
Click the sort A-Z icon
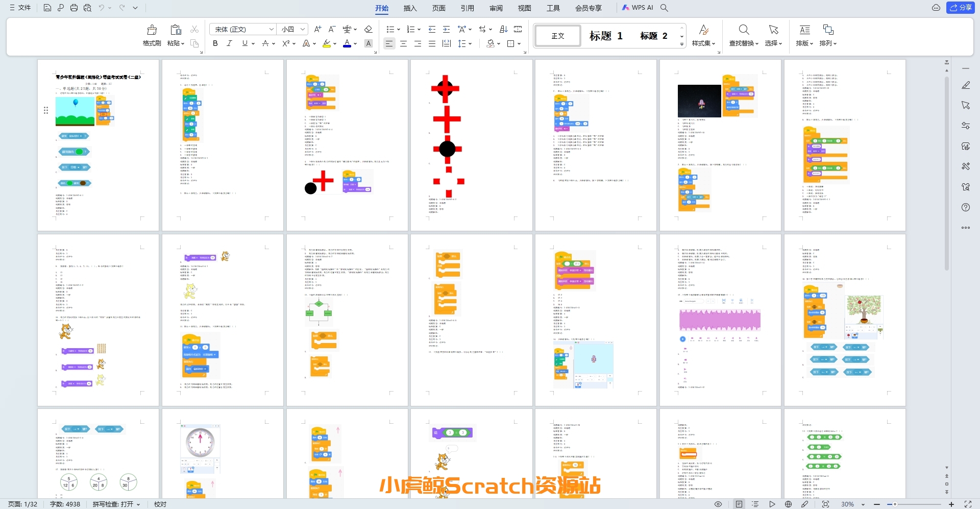[503, 29]
